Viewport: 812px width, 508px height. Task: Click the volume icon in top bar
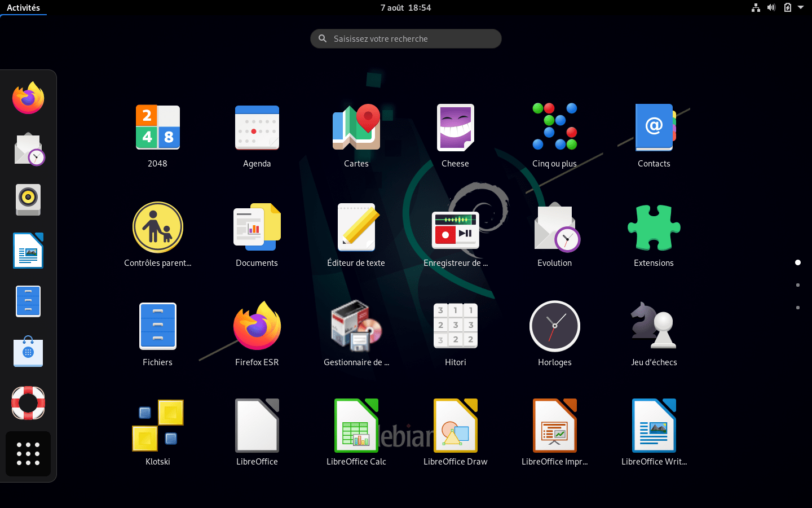pyautogui.click(x=771, y=8)
